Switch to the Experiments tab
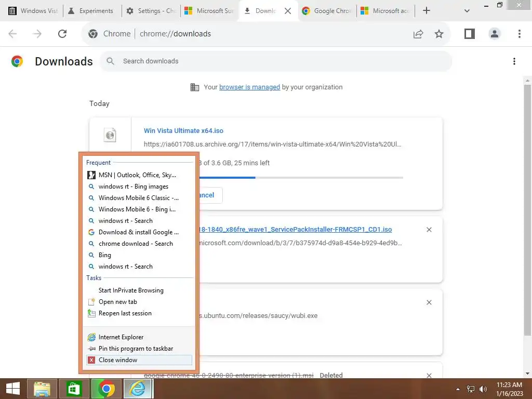Screen dimensions: 532x399 [x=91, y=11]
